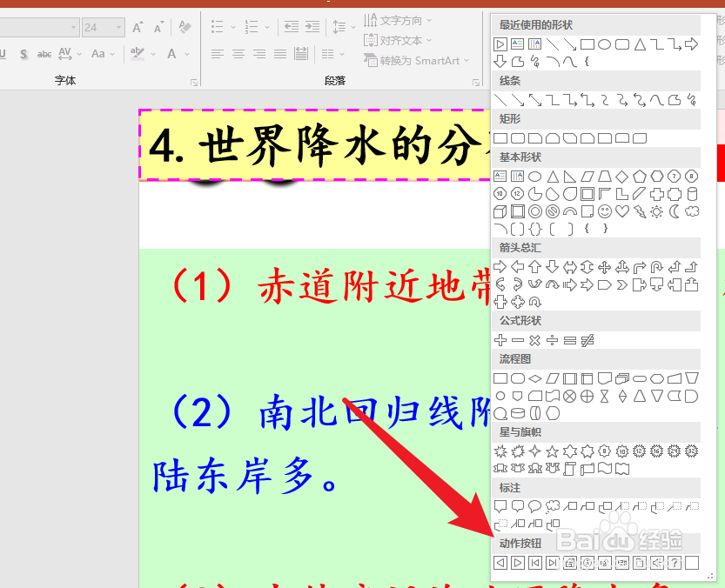This screenshot has height=588, width=725.
Task: Pick the Forward/Next action button
Action: [517, 563]
